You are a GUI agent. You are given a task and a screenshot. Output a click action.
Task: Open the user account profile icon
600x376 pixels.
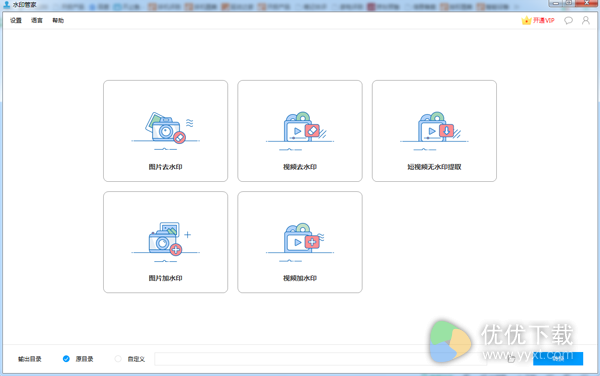pyautogui.click(x=585, y=20)
